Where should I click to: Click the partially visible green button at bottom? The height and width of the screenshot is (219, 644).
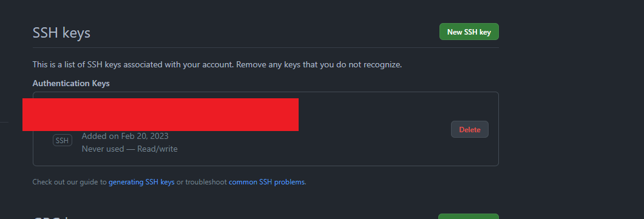coord(468,216)
